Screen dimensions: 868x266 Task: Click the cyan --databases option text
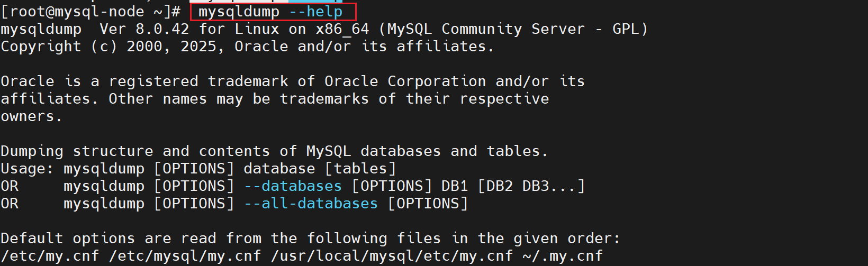(x=293, y=186)
